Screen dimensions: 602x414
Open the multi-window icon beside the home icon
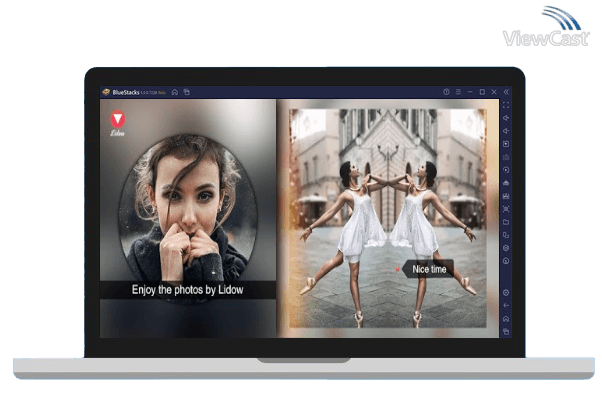[187, 92]
